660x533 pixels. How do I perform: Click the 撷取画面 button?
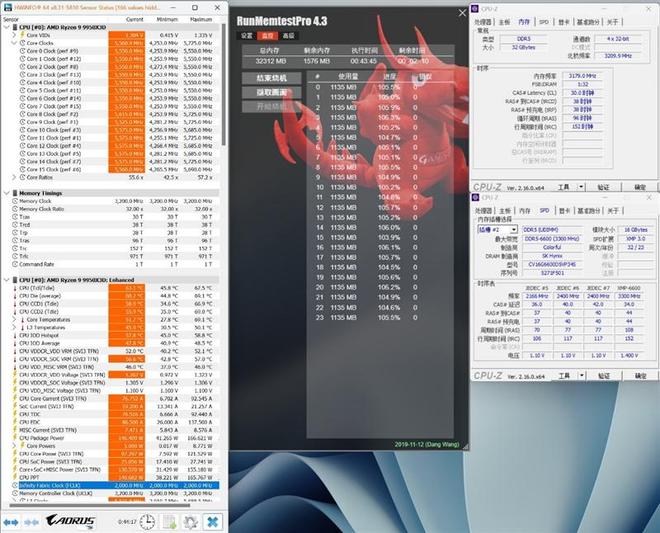[x=271, y=92]
